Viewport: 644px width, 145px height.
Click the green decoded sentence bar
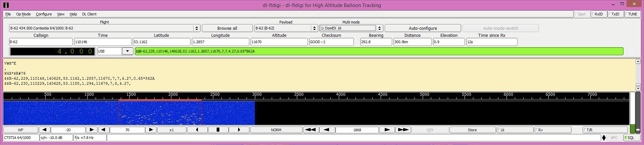379,51
